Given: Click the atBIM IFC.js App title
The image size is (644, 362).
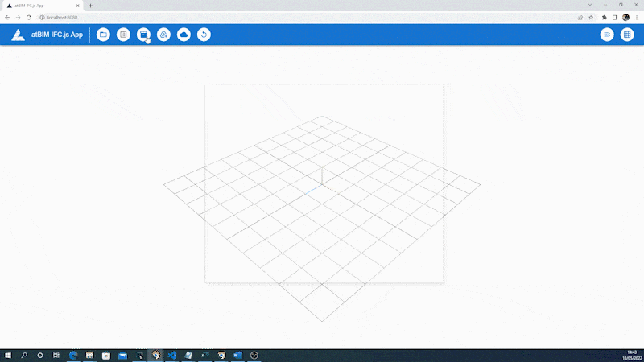Looking at the screenshot, I should 56,35.
